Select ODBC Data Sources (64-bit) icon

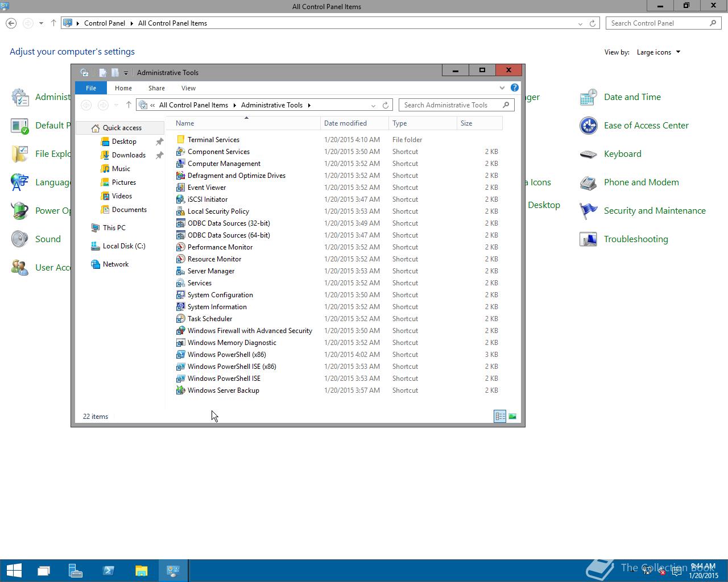[x=180, y=235]
